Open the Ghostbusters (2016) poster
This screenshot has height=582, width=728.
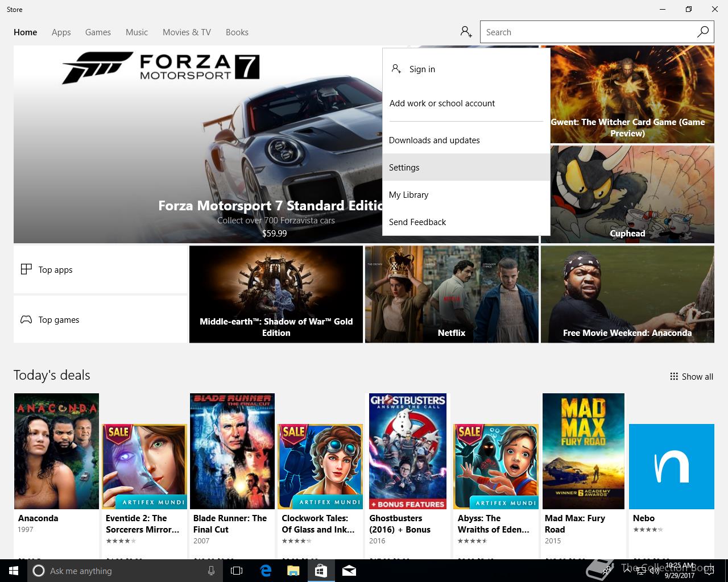pos(408,451)
